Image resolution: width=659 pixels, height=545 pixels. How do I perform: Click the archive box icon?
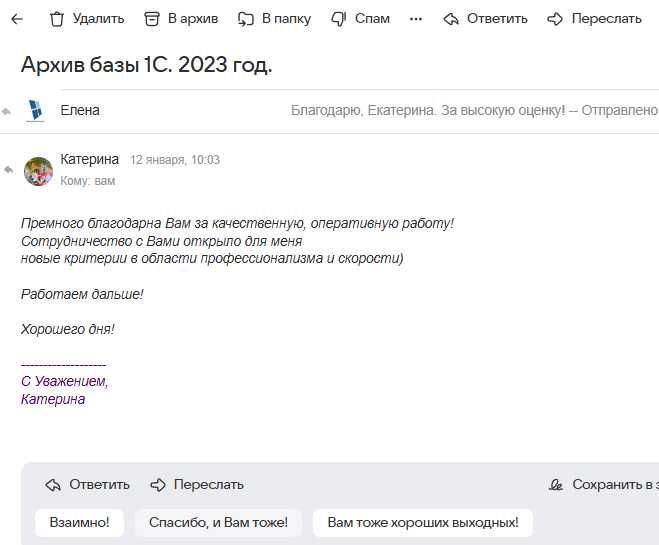tap(152, 19)
